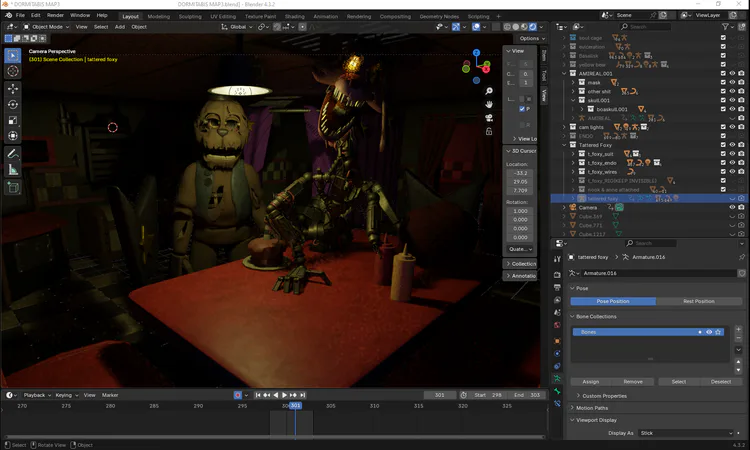Open the World properties tab icon
750x450 pixels.
click(557, 325)
